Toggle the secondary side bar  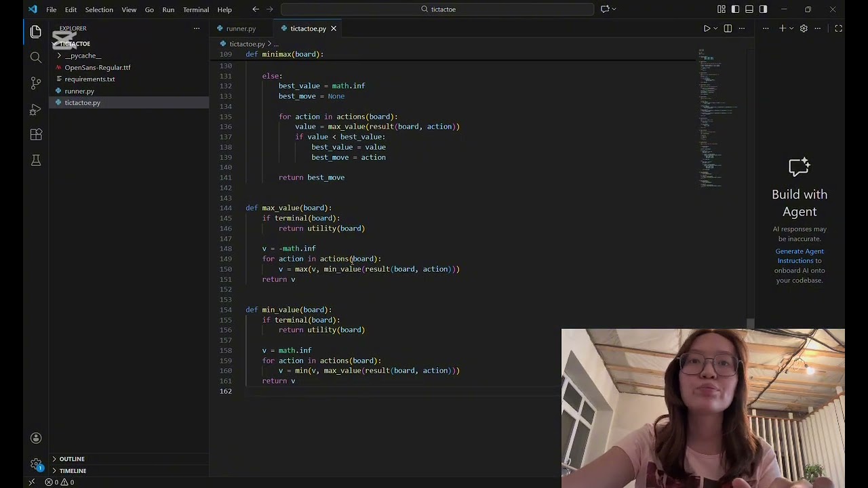click(764, 9)
